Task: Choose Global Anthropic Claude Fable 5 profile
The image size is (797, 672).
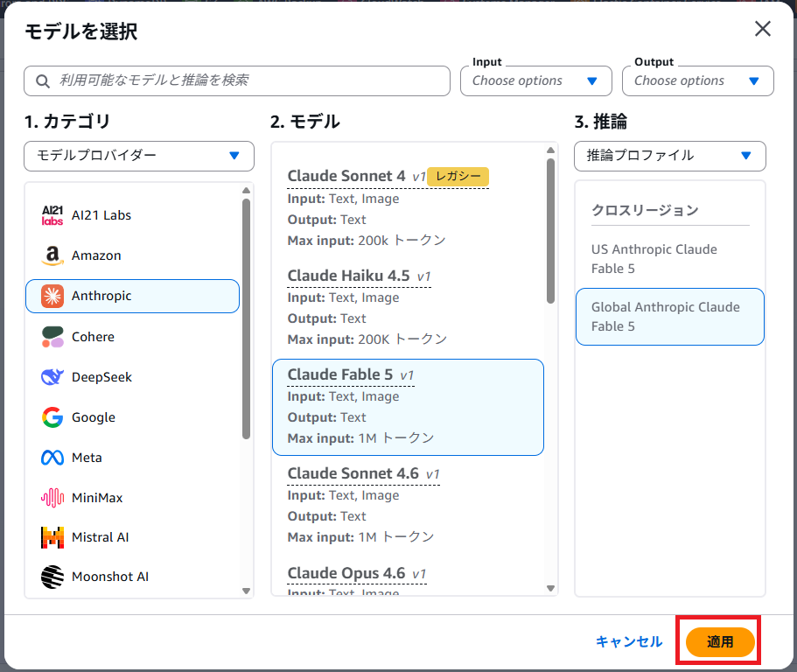Action: [x=669, y=317]
